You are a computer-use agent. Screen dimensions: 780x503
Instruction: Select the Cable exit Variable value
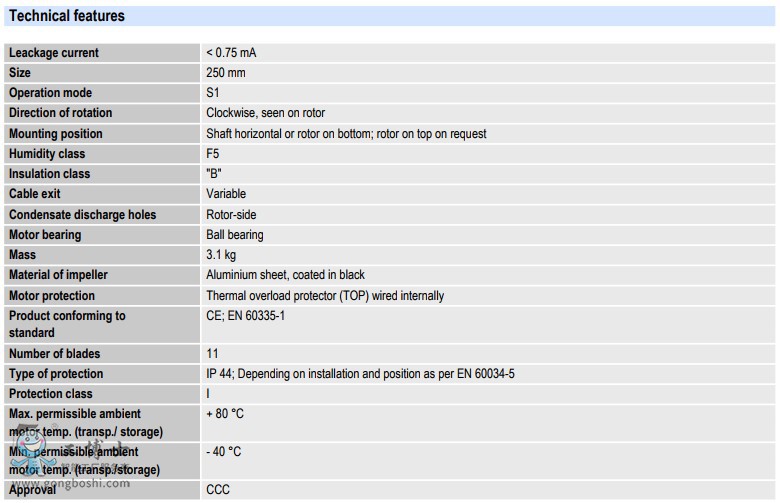pos(226,194)
